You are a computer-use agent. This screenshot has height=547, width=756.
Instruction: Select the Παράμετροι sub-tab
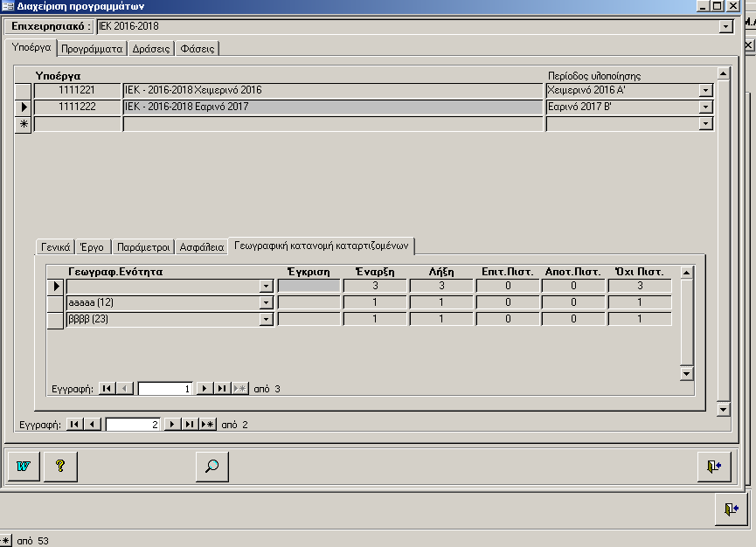point(144,247)
